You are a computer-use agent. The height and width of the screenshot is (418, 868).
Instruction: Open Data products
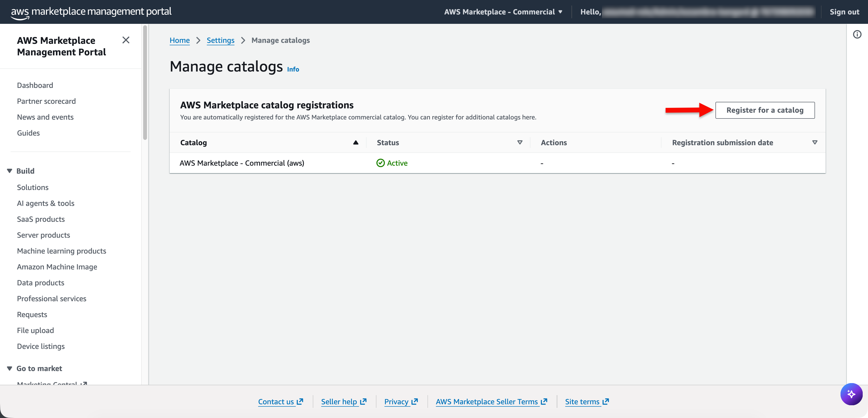[40, 283]
